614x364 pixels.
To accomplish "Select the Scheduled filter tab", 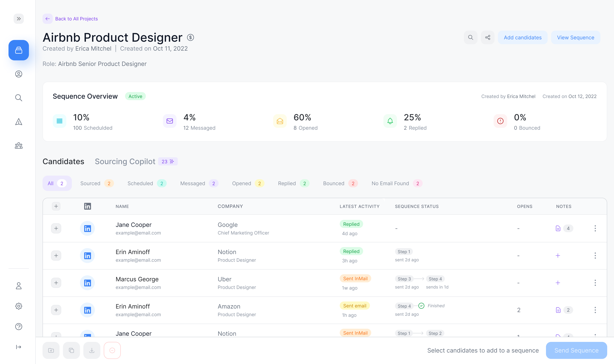I will [147, 183].
